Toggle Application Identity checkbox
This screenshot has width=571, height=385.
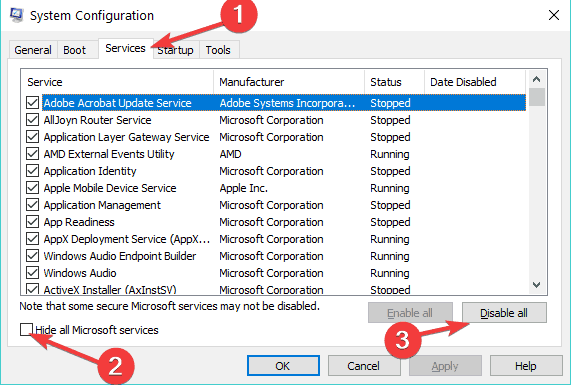tap(32, 171)
